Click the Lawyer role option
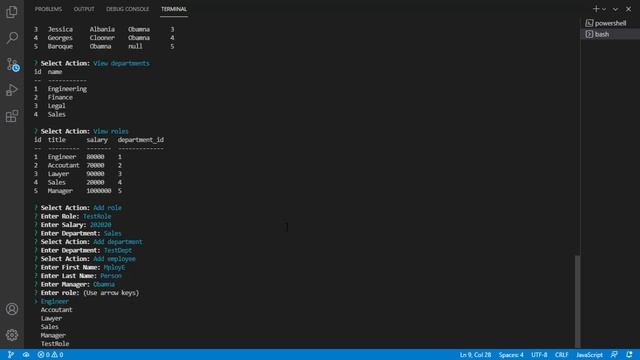This screenshot has width=640, height=360. 51,318
